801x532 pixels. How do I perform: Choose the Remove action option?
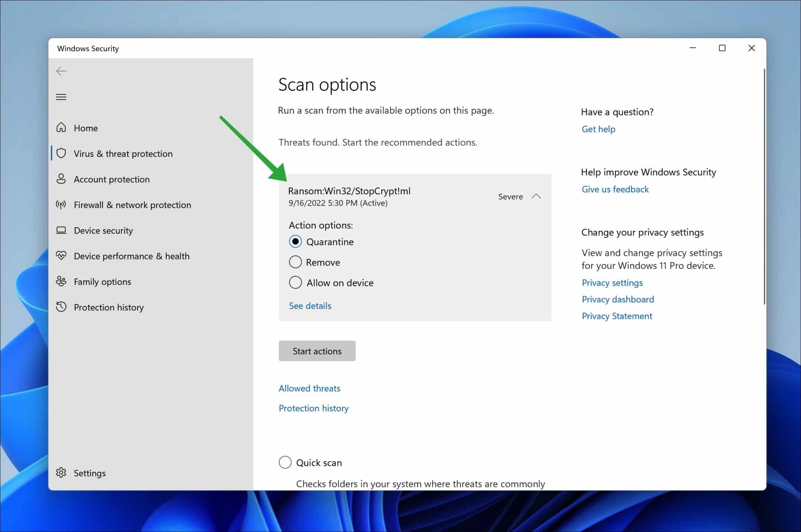pos(296,262)
